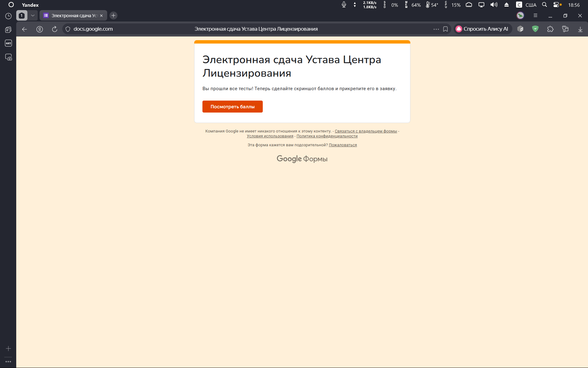Open the screenshot tool in sidebar
This screenshot has height=368, width=588.
pos(8,57)
